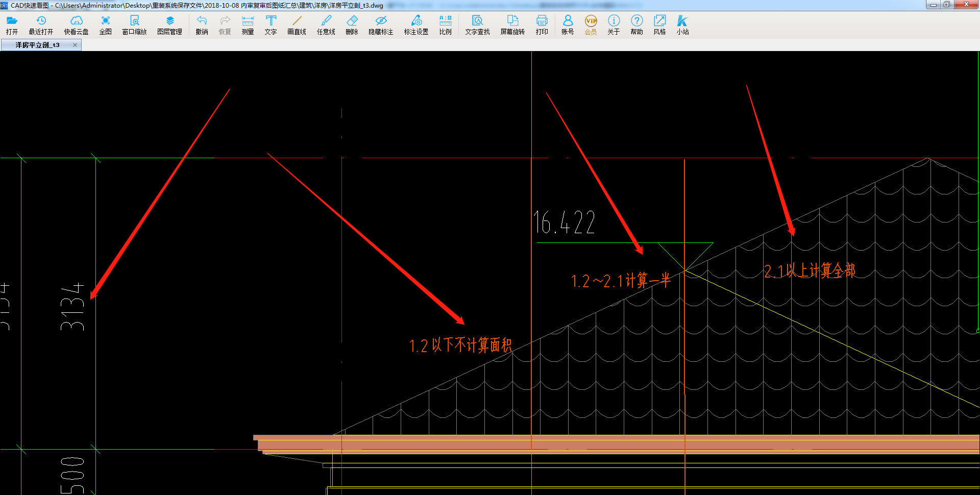Image resolution: width=980 pixels, height=495 pixels.
Task: Restore down the CAD快速看图 window
Action: click(947, 5)
